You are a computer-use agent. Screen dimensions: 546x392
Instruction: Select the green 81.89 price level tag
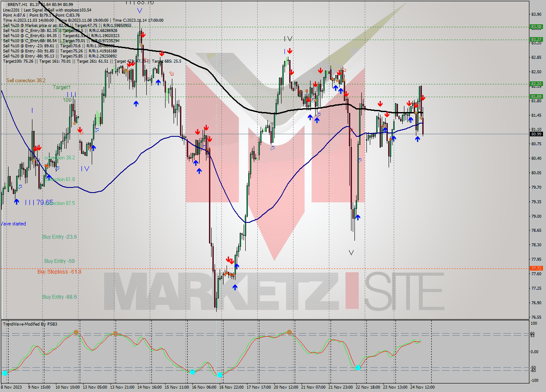pos(537,96)
